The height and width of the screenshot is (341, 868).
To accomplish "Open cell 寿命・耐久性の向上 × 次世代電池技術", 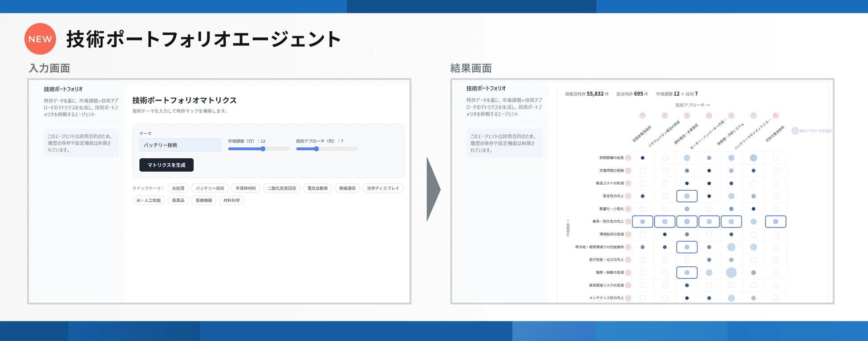I will 776,221.
